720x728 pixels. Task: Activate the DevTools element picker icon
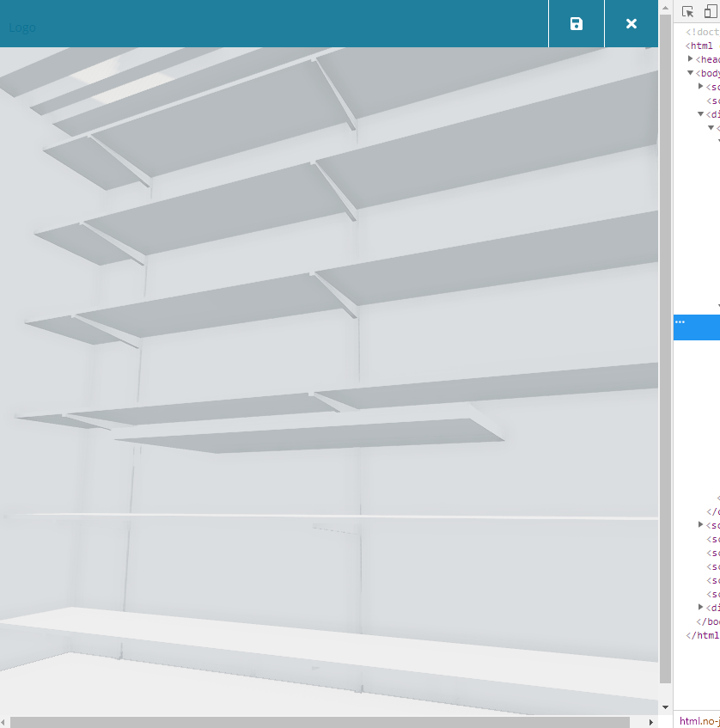tap(687, 11)
